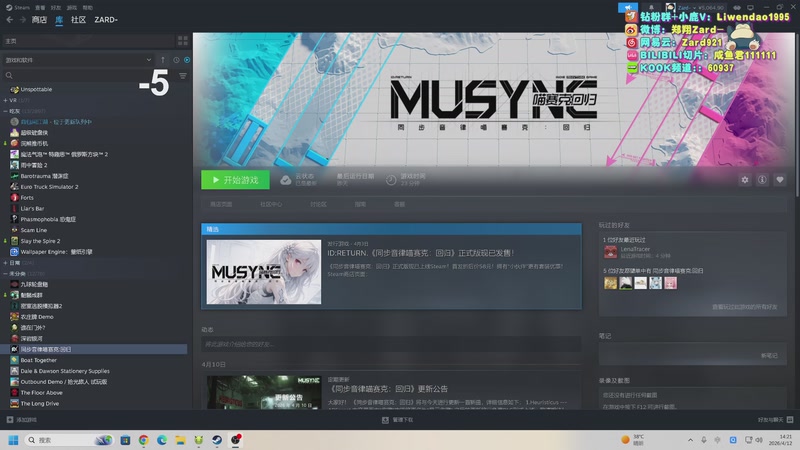Select Boat Together in the list

click(38, 360)
